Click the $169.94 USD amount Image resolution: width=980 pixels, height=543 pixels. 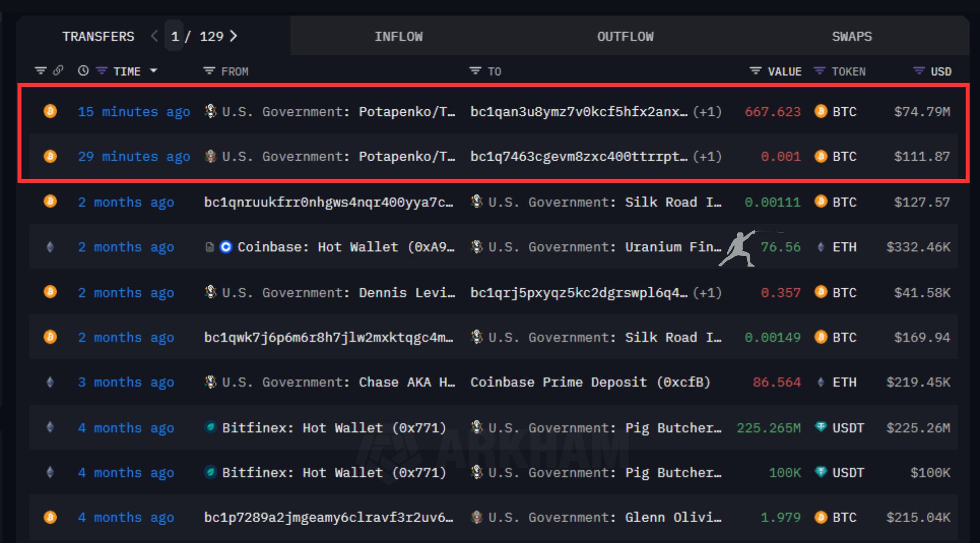[x=922, y=337]
